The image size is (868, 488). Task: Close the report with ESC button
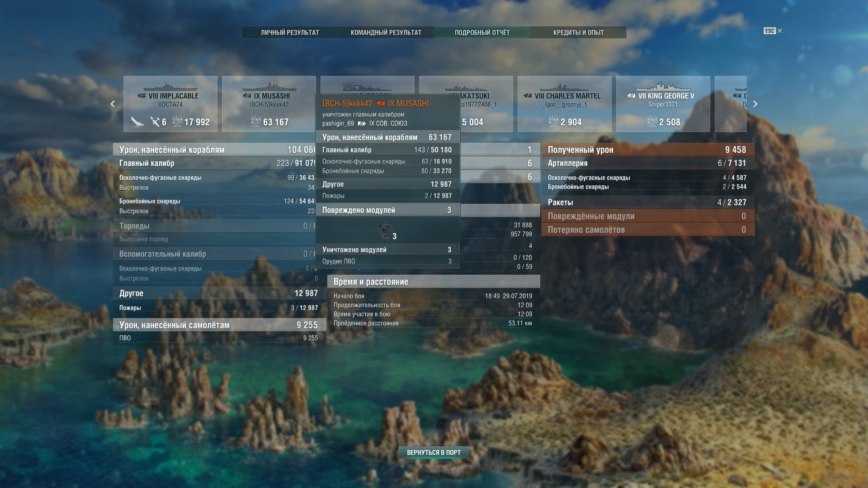(x=773, y=31)
